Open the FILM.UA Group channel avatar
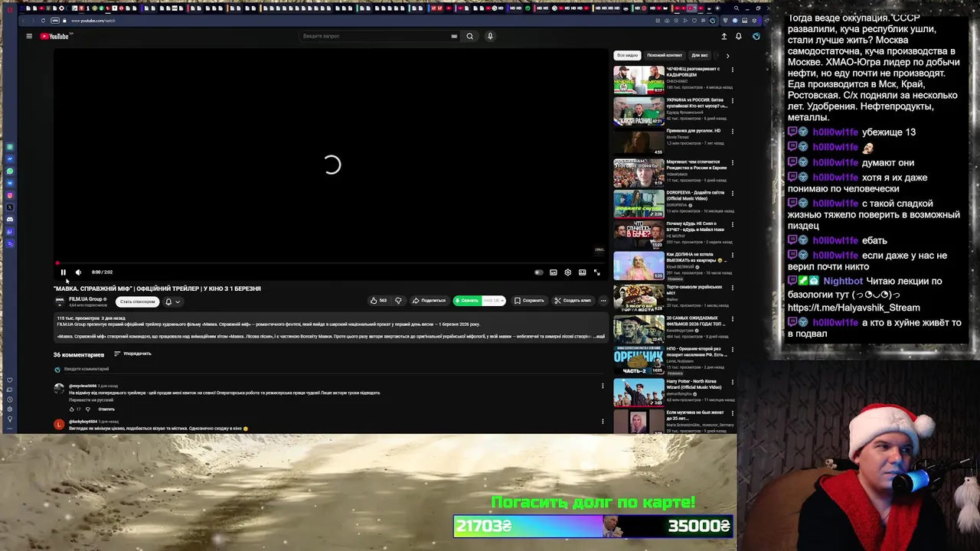The width and height of the screenshot is (980, 551). (x=59, y=301)
